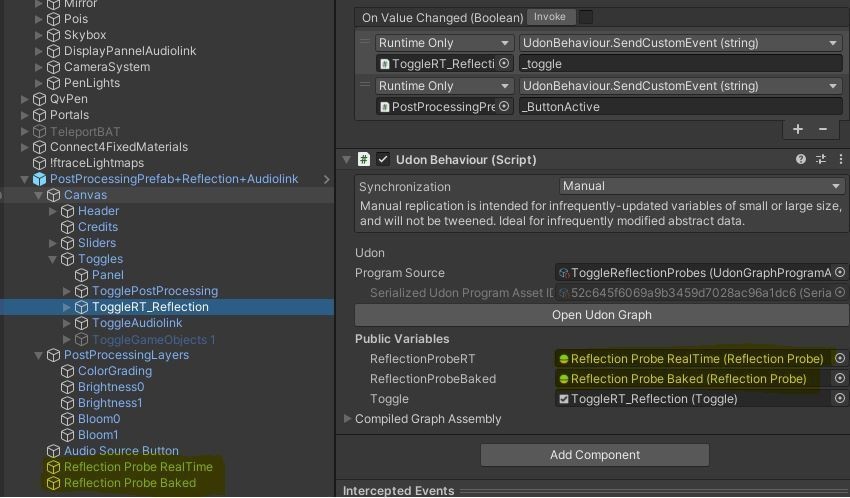Click the Add Component button
Viewport: 850px width, 498px height.
point(595,455)
